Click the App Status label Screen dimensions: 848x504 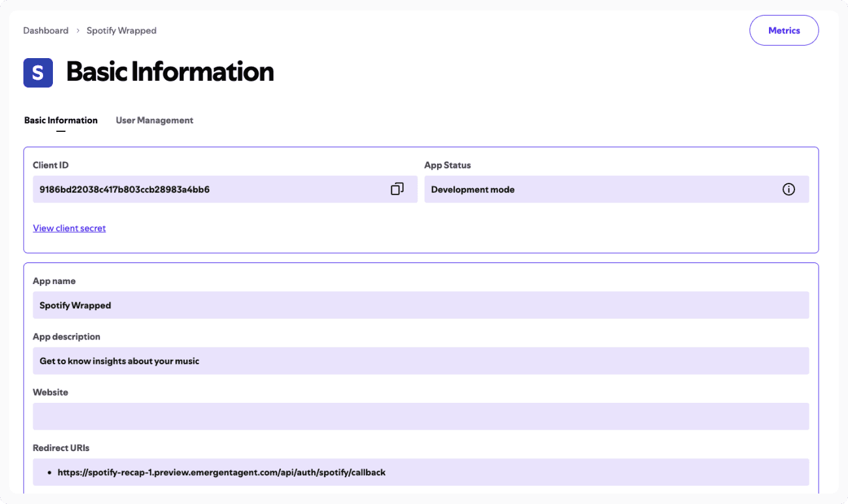pyautogui.click(x=448, y=165)
